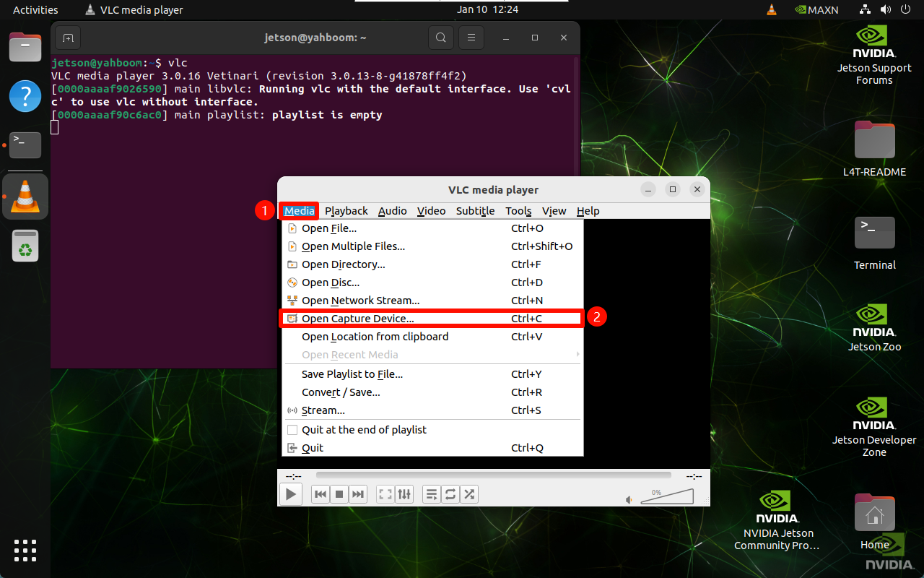
Task: Select Save Playlist to File... entry
Action: [x=432, y=374]
